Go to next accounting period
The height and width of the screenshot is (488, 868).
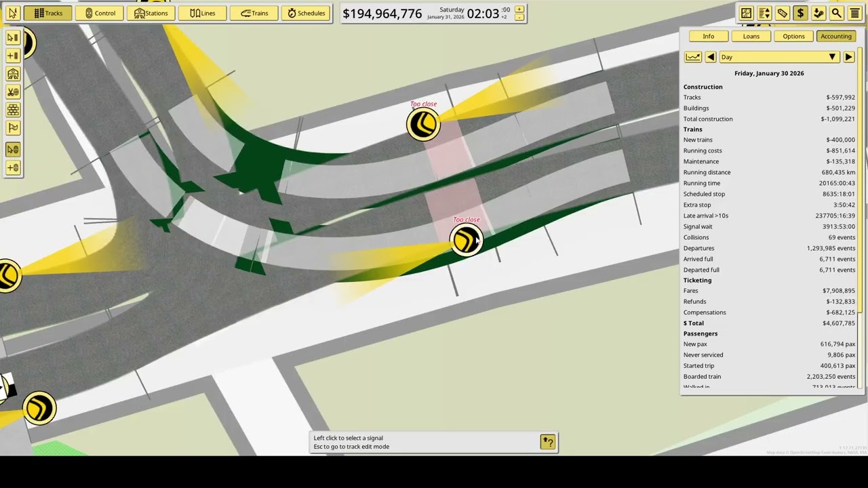coord(848,57)
